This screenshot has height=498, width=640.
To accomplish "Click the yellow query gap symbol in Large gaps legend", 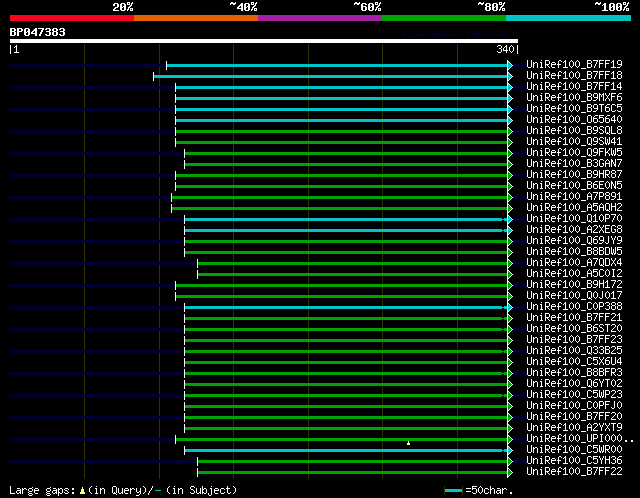I will (x=82, y=490).
